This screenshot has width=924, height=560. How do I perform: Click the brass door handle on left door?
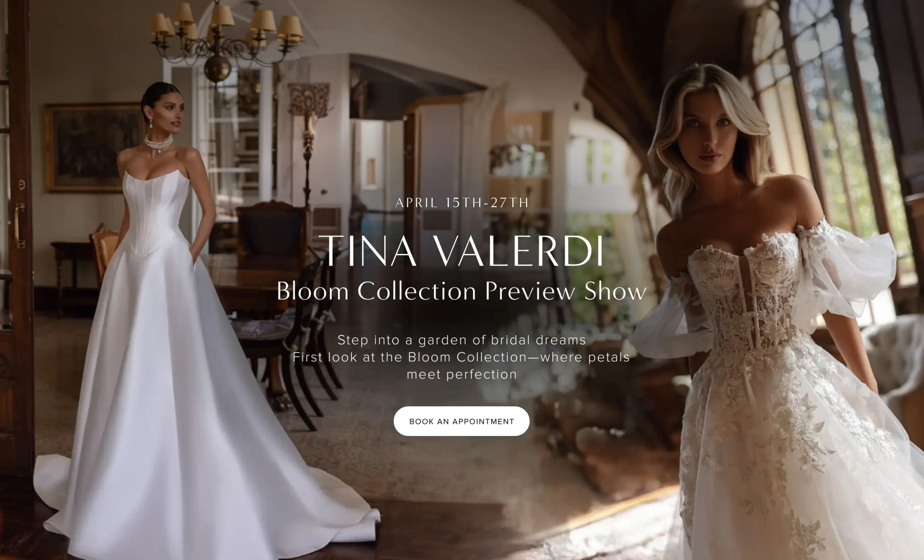pos(19,226)
